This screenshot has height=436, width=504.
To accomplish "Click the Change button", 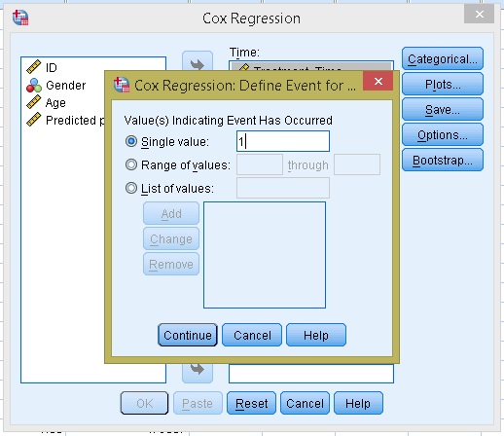I will pos(171,238).
